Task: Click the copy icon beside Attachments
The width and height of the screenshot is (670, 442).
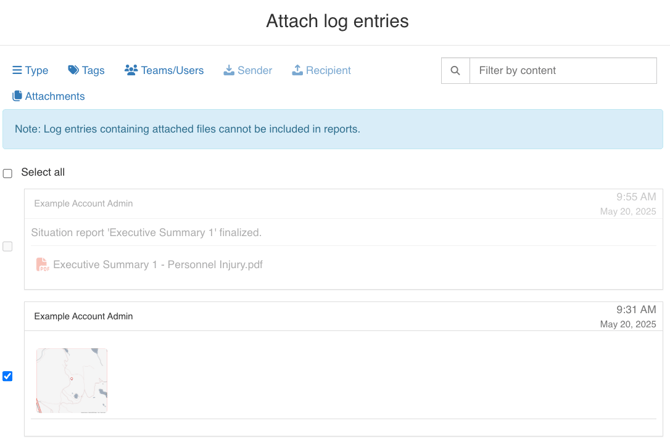Action: coord(17,97)
